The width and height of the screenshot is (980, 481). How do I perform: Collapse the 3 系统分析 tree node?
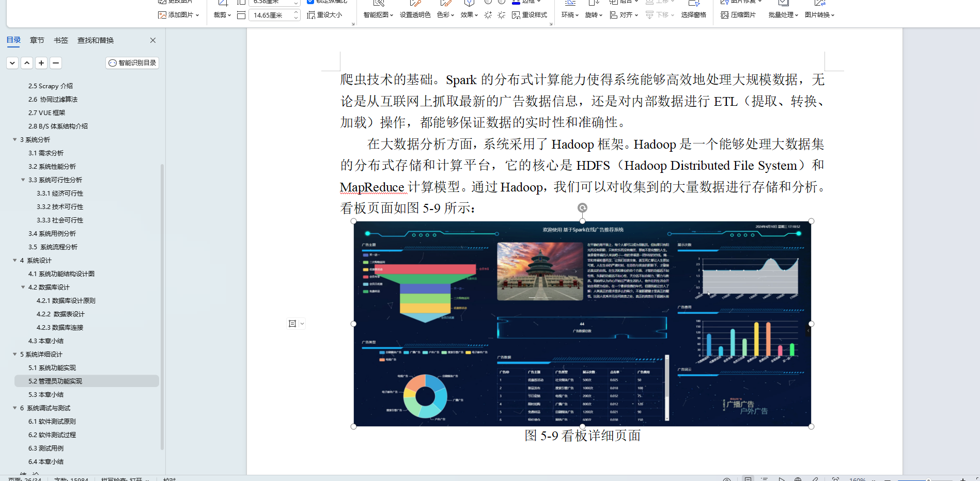(14, 139)
